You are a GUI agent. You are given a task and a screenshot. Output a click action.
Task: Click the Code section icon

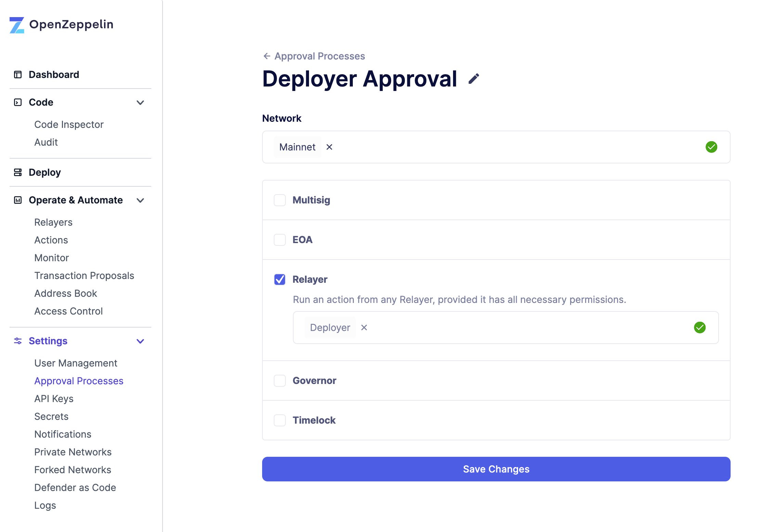(18, 102)
